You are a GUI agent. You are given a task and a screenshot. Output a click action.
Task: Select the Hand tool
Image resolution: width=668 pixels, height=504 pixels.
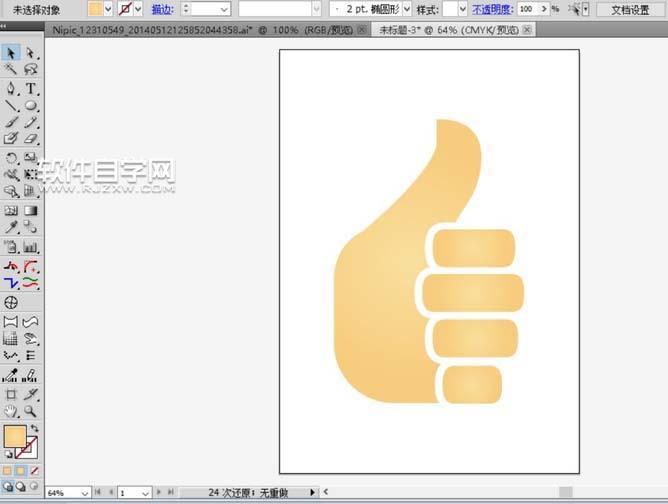[x=11, y=411]
